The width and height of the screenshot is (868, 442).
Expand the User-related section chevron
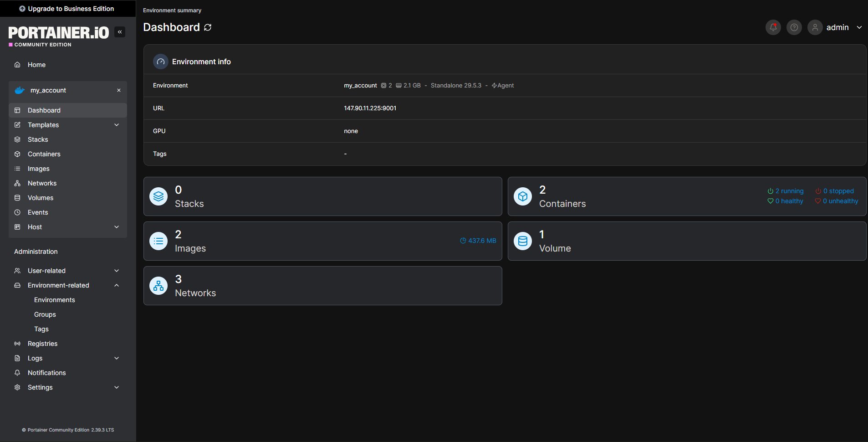(x=117, y=271)
